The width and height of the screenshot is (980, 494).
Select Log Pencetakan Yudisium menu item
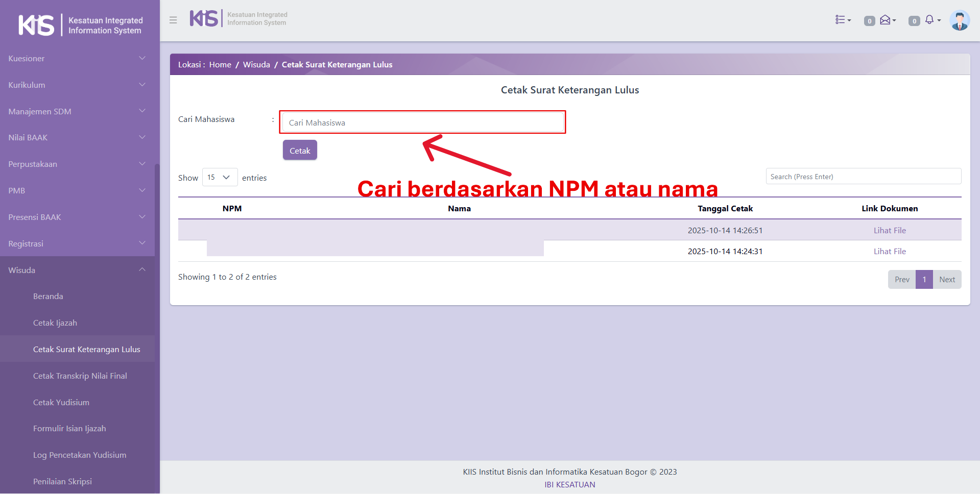coord(80,455)
